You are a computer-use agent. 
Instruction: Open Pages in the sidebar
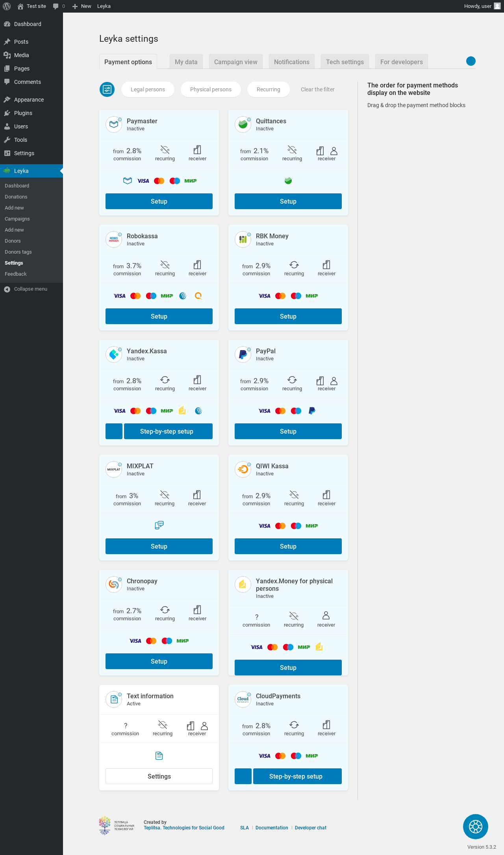(x=31, y=69)
